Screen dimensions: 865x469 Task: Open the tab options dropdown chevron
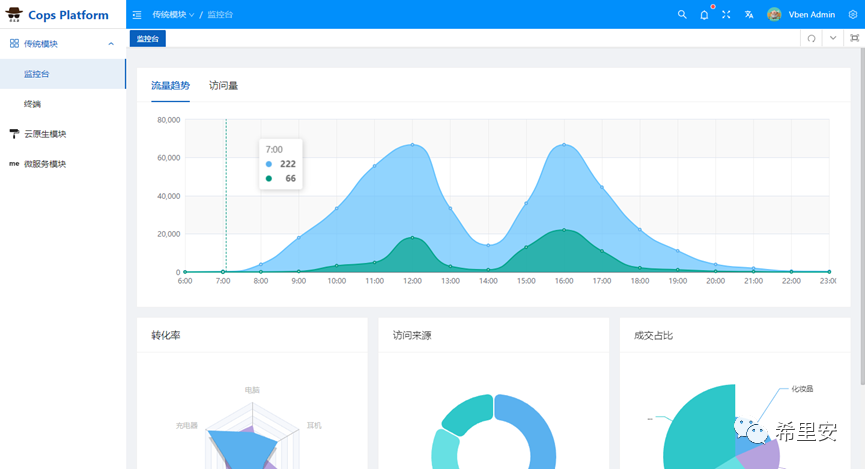833,38
